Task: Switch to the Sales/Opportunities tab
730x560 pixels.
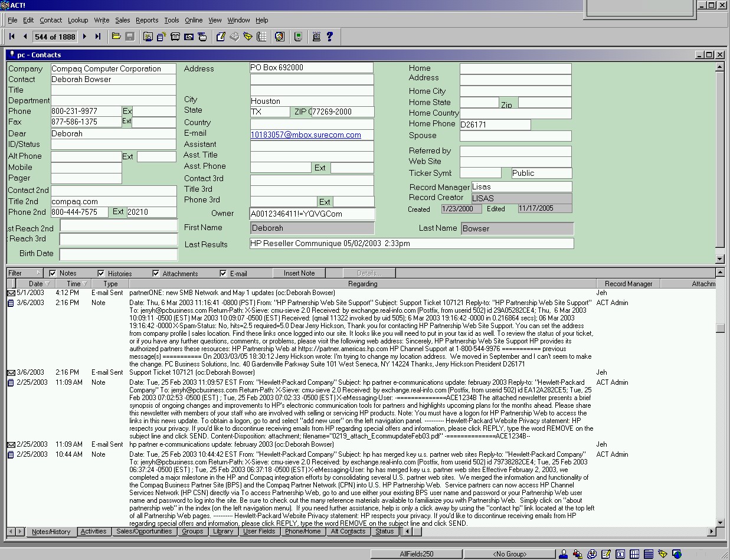Action: [144, 532]
